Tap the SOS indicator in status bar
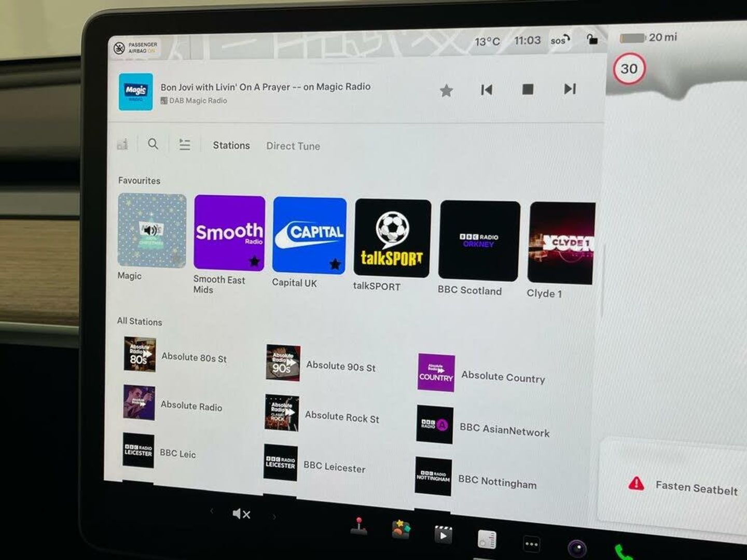The image size is (747, 560). (x=560, y=40)
